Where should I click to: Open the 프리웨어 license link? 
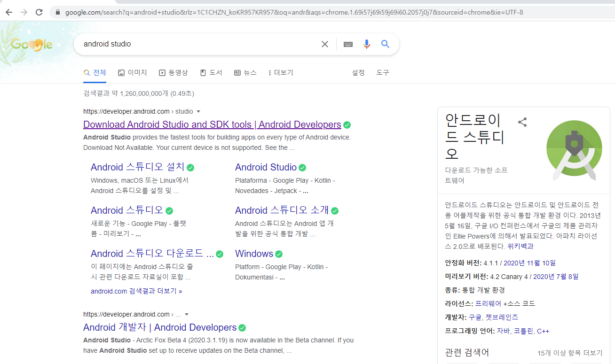pos(488,304)
